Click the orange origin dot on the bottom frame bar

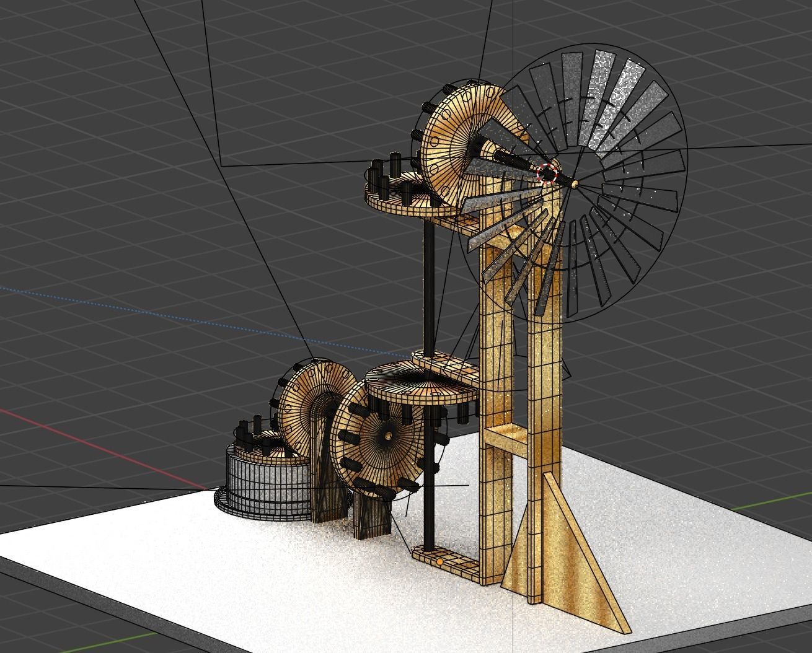pyautogui.click(x=439, y=562)
